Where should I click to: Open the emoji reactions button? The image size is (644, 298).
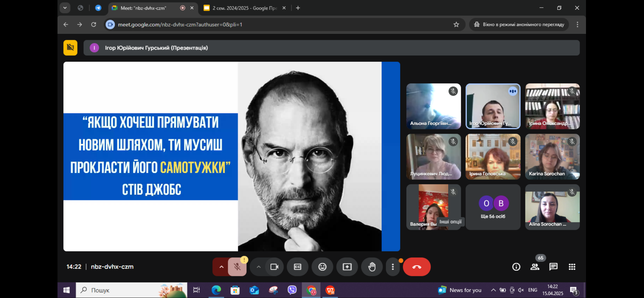tap(322, 267)
